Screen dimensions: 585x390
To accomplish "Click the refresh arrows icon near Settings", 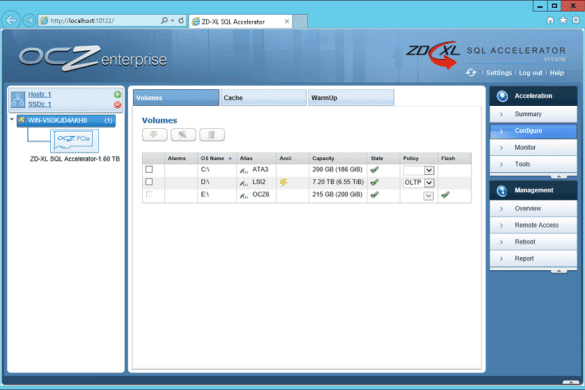I will pos(471,72).
